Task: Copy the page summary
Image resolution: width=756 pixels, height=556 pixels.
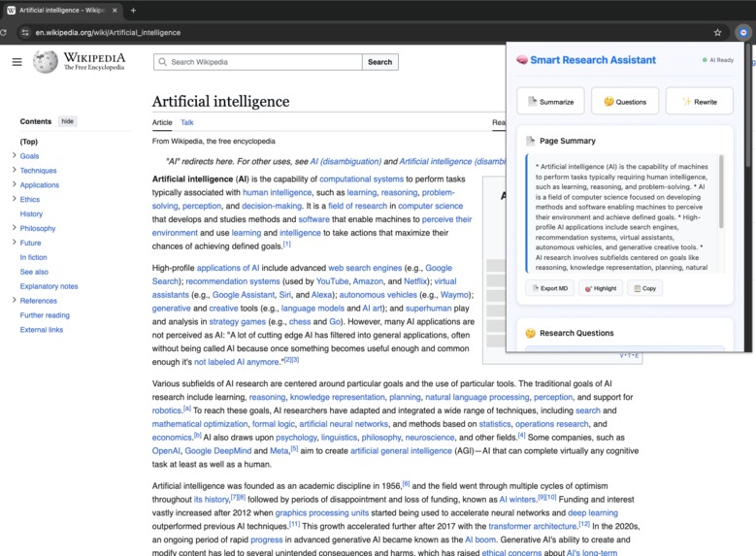Action: pos(645,288)
